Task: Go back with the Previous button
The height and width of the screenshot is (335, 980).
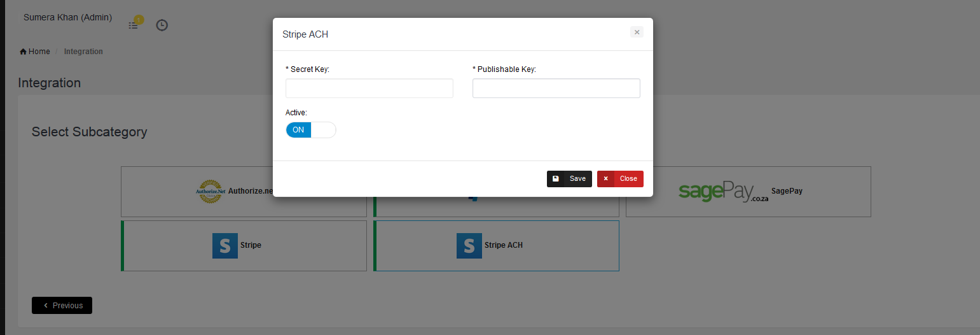Action: click(62, 306)
